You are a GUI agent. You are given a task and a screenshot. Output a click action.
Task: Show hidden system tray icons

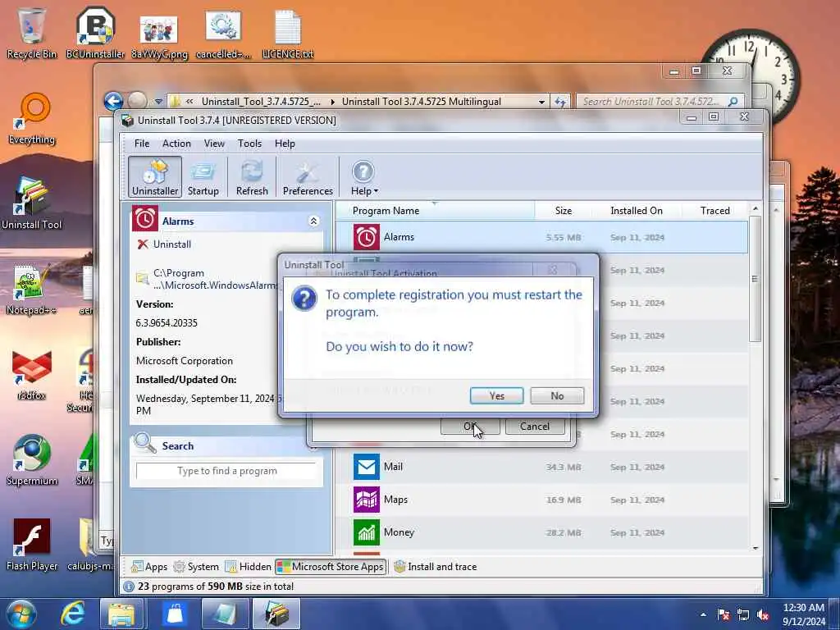[x=703, y=614]
